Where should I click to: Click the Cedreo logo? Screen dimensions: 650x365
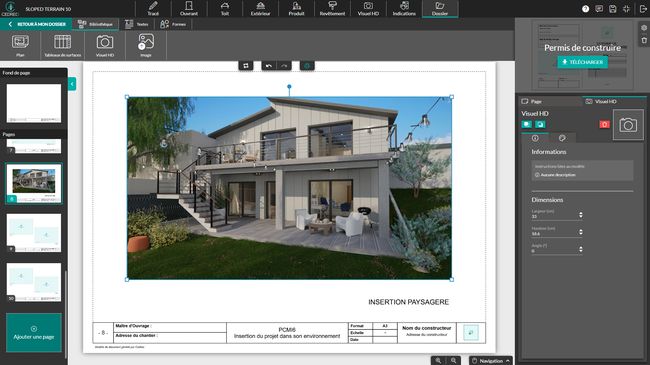(10, 8)
